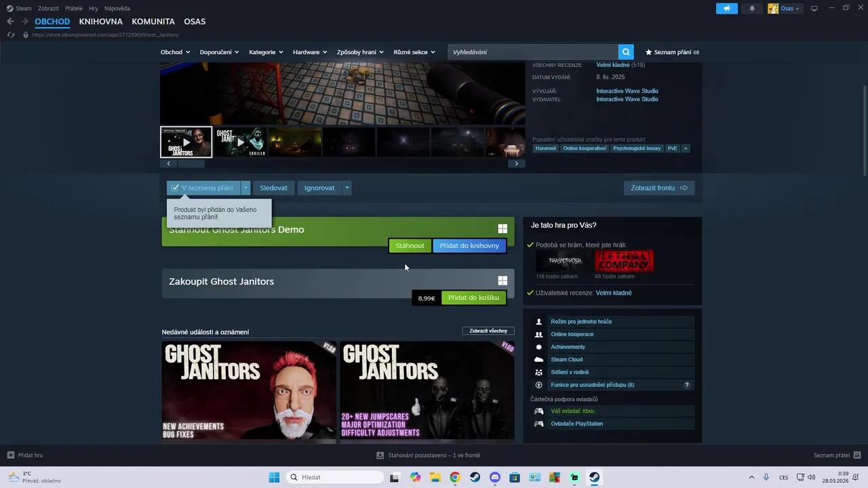
Task: Open developer link Interactive Wave Studio
Action: point(627,91)
